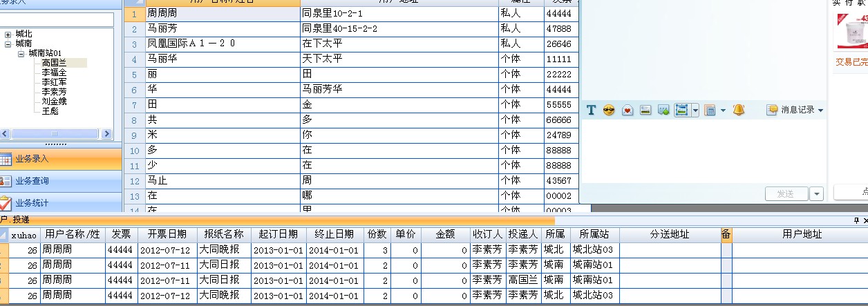Collapse the 城南站01 tree node

[21, 53]
